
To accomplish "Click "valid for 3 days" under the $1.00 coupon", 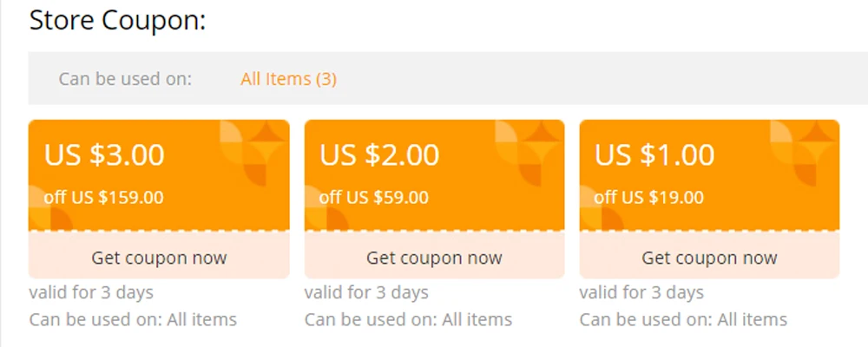I will (x=641, y=292).
